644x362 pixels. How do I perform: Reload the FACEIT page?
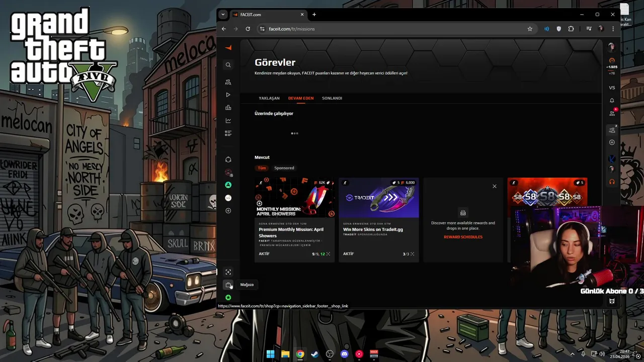(x=248, y=29)
